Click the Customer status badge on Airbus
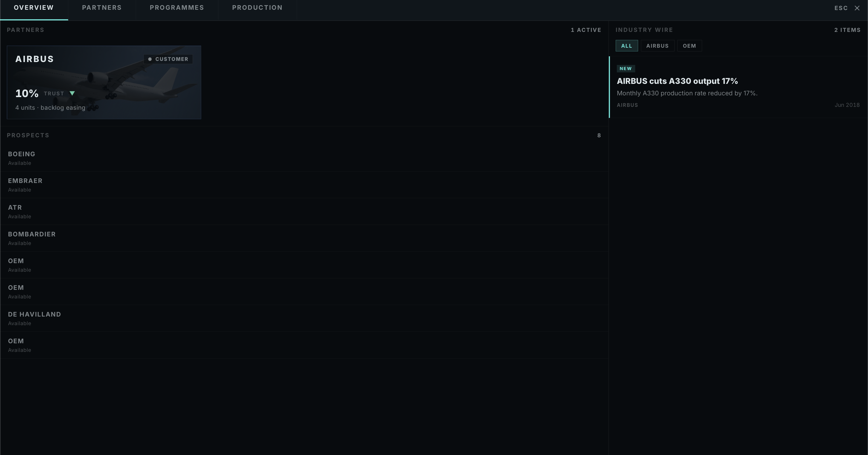The image size is (868, 455). coord(168,59)
